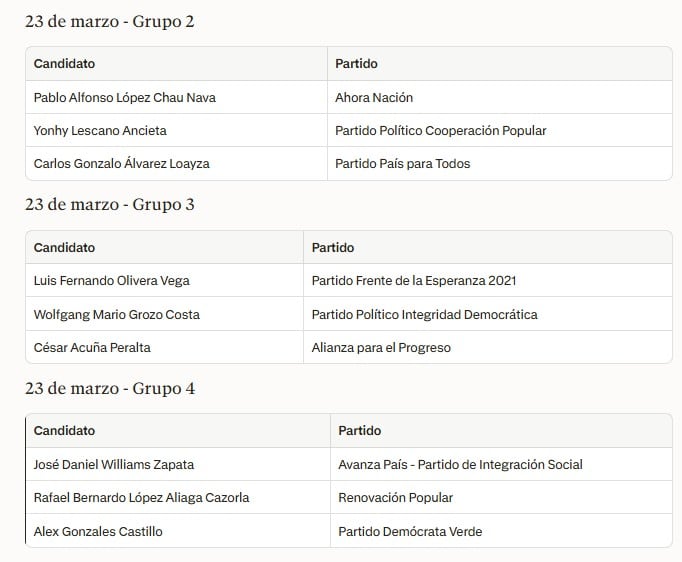Image resolution: width=682 pixels, height=562 pixels.
Task: Select the 'Ahora Nación' party cell
Action: (x=500, y=97)
